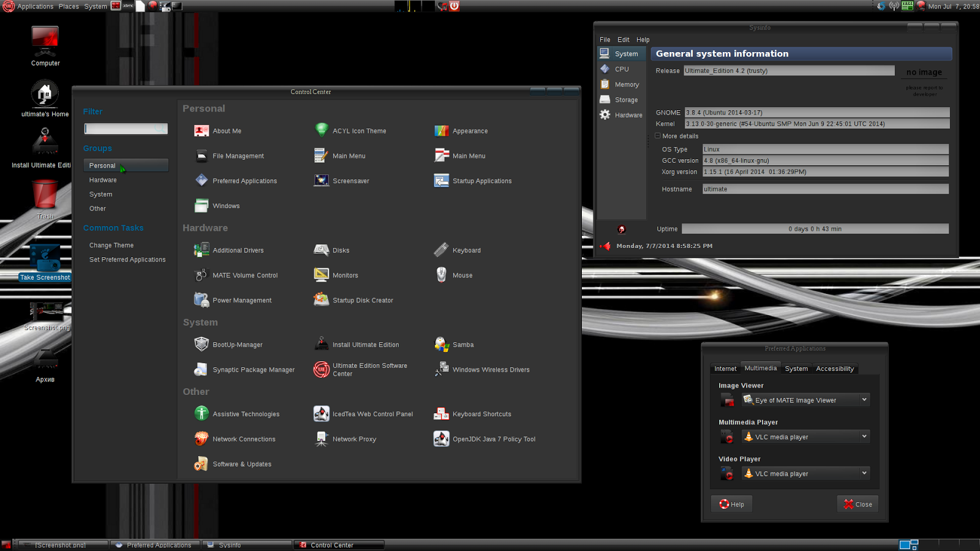The image size is (980, 551).
Task: Open Screensaver preferences
Action: pyautogui.click(x=342, y=181)
